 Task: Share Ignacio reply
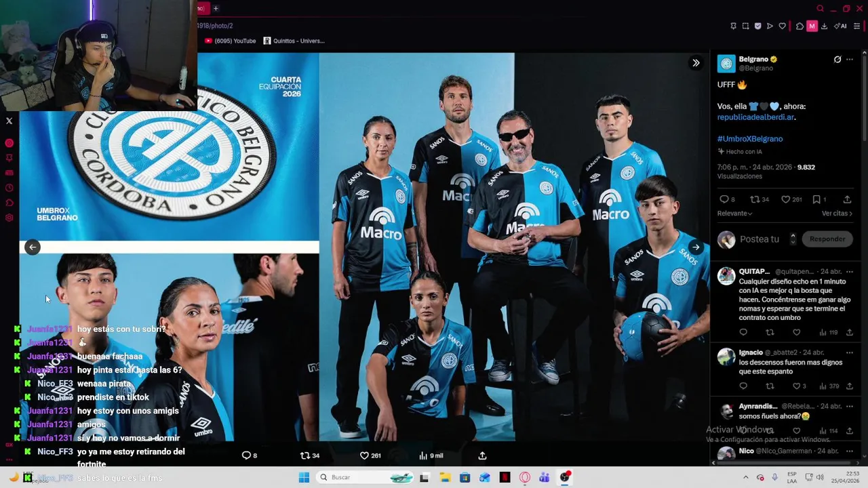(x=850, y=386)
